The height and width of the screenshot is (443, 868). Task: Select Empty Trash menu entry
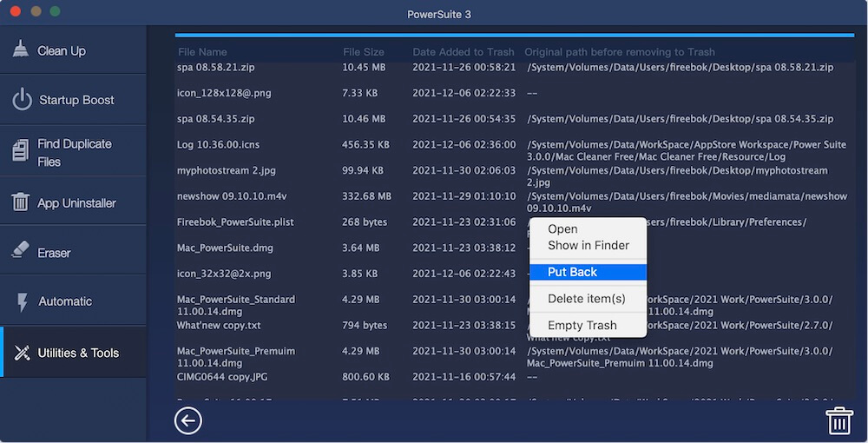point(582,325)
